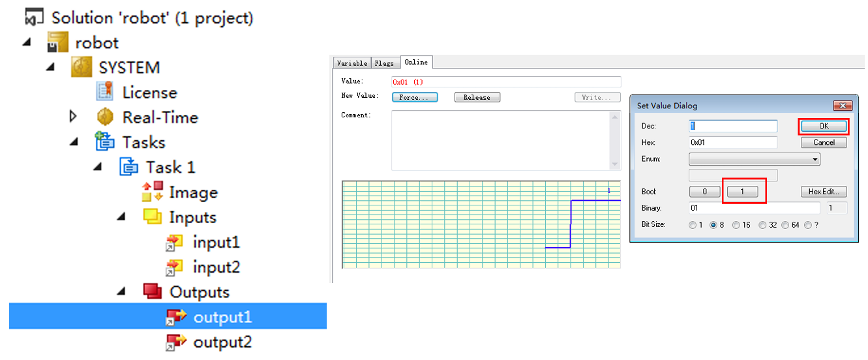Click the yellow Inputs folder icon
Image resolution: width=868 pixels, height=360 pixels.
[153, 217]
